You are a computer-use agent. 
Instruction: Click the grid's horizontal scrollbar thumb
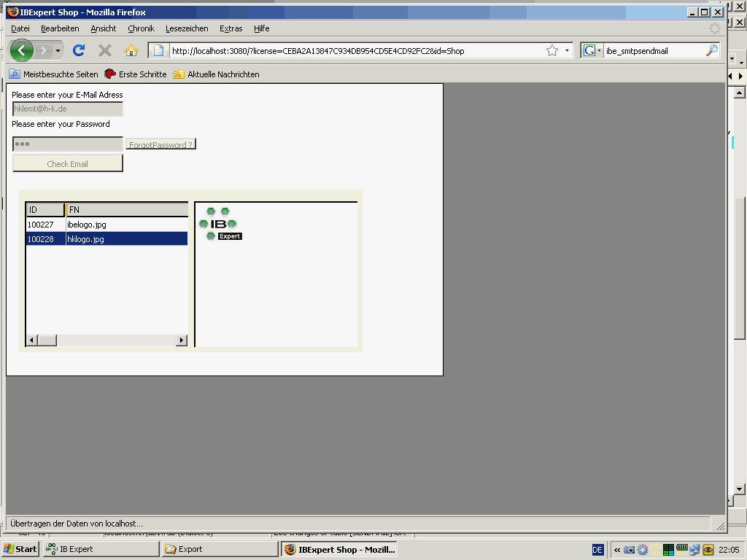[47, 340]
